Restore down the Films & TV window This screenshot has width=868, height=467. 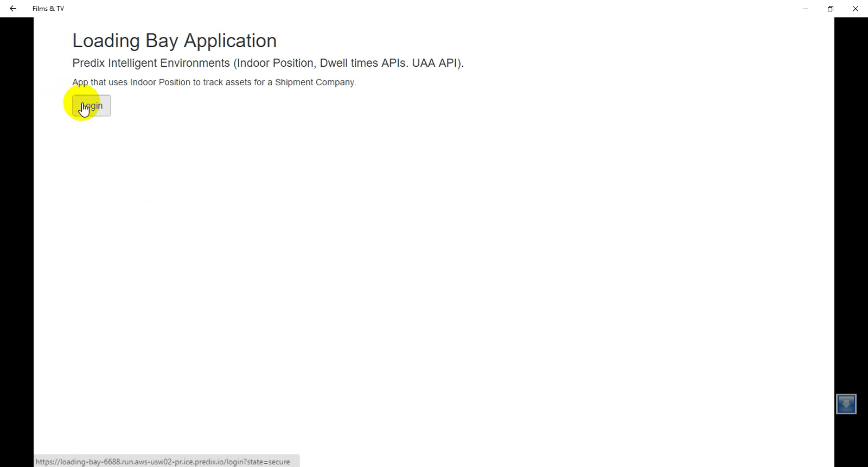[x=831, y=9]
